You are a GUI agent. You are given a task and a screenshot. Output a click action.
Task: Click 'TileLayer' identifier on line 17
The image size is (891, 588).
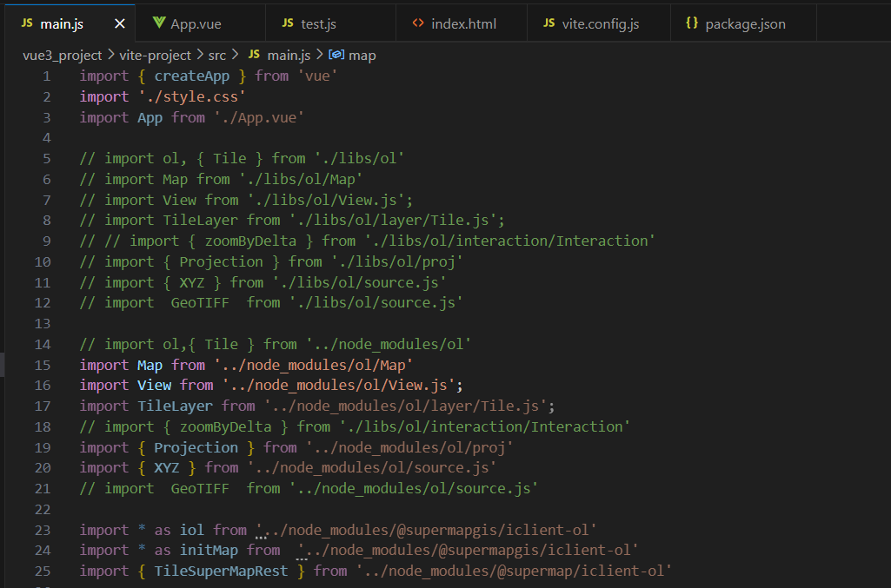(x=175, y=406)
